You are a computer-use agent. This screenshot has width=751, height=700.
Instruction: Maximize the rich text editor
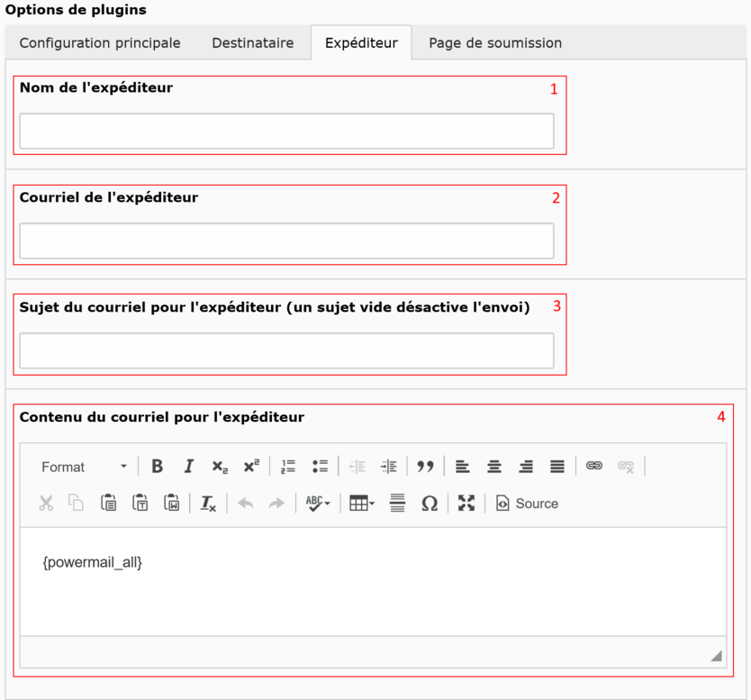(466, 504)
